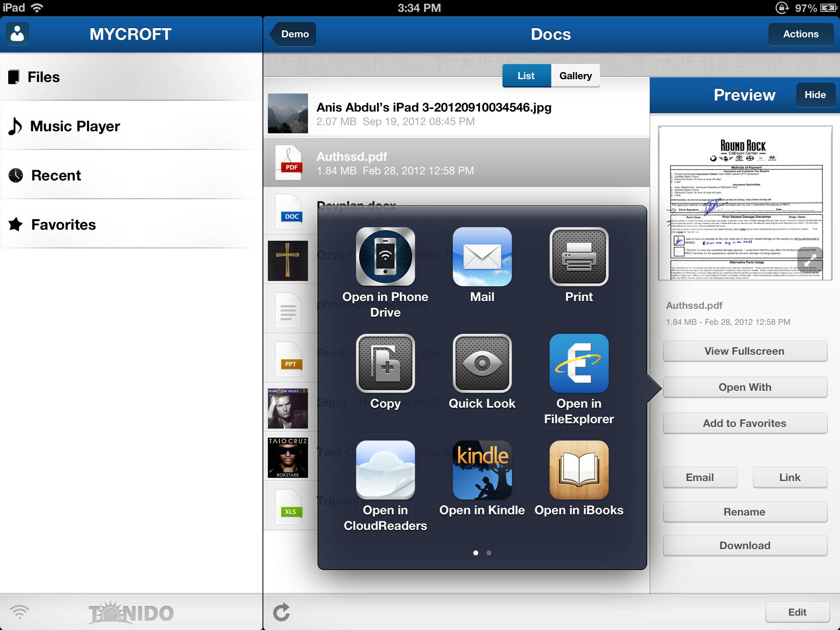Select the Authssd.pdf file name row
The image size is (840, 630).
(456, 163)
